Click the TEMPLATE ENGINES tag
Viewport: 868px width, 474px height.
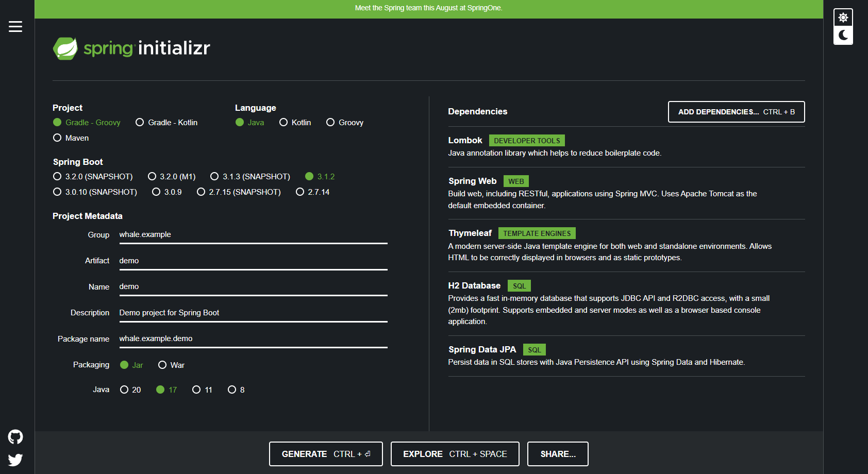point(537,233)
